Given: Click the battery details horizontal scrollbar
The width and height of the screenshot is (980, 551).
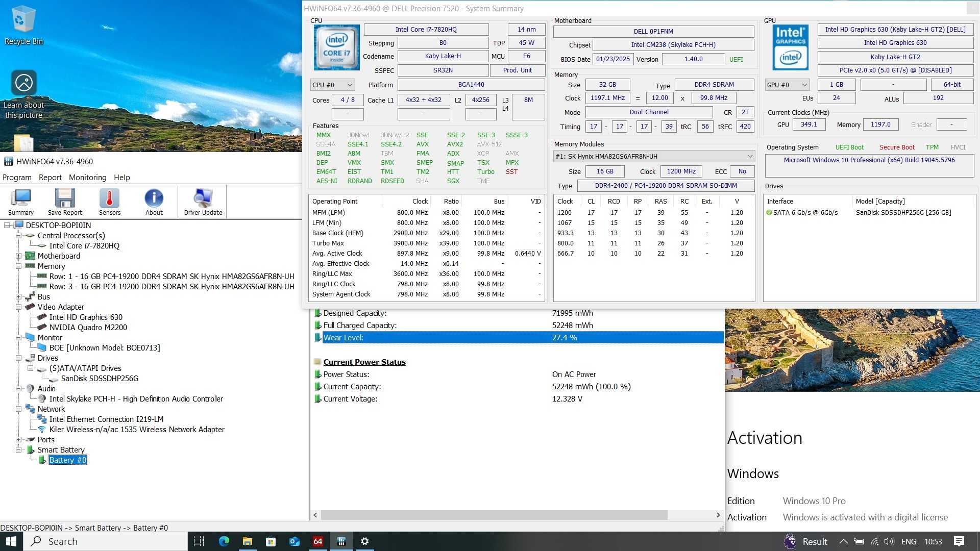Looking at the screenshot, I should (x=494, y=515).
